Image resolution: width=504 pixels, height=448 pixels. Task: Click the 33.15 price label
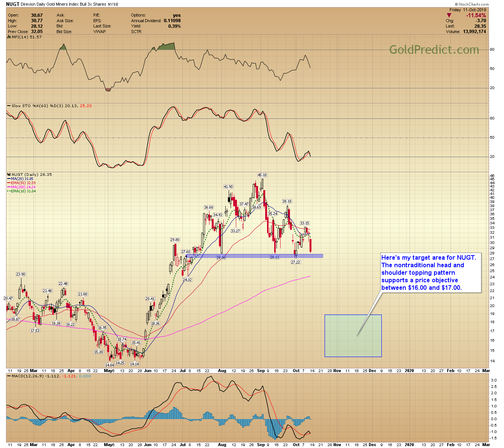(305, 223)
